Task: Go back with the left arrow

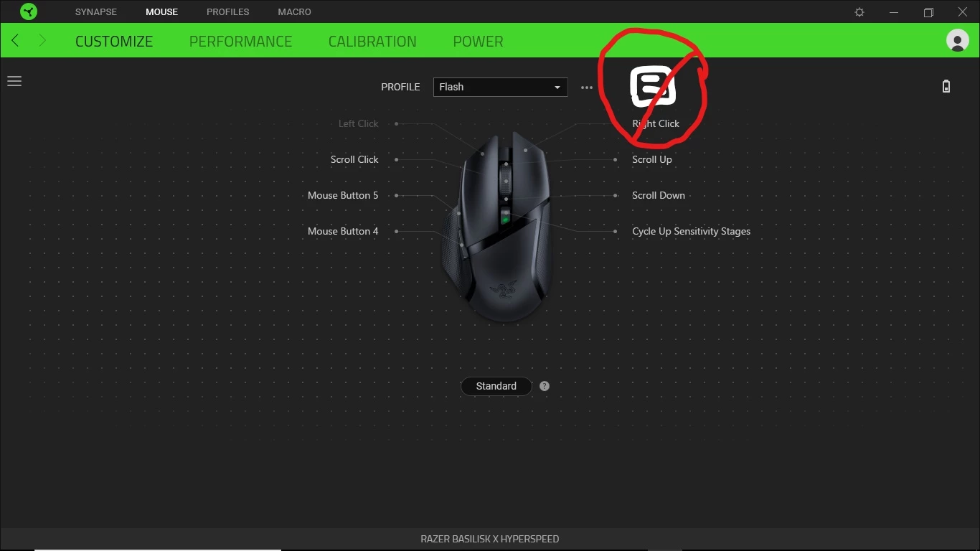Action: [x=15, y=40]
